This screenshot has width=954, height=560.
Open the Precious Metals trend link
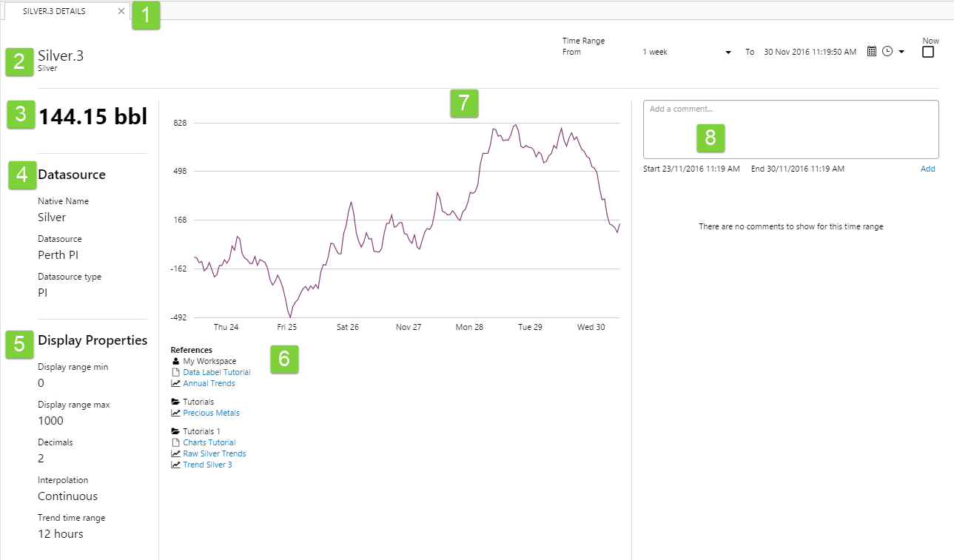pyautogui.click(x=211, y=413)
